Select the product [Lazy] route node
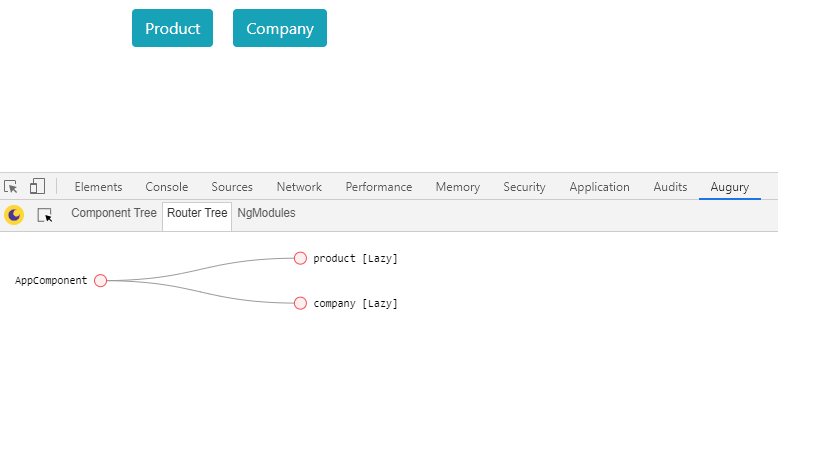 coord(300,258)
